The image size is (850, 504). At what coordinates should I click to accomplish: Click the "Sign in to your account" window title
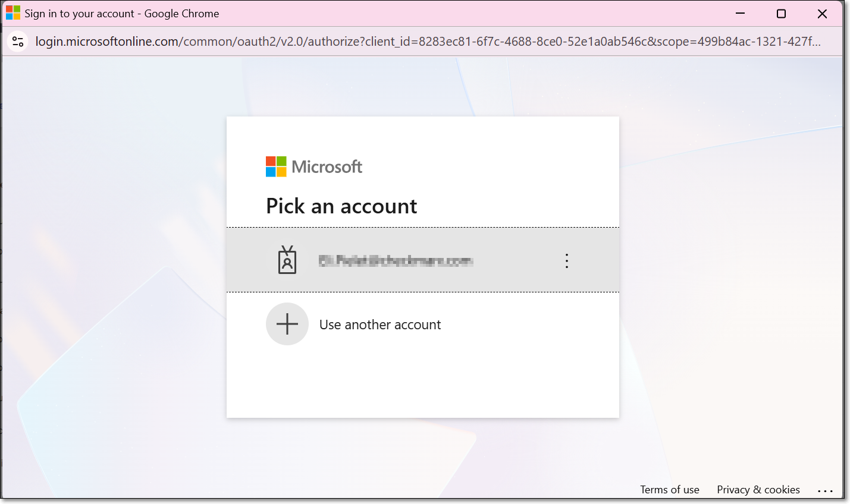coord(79,14)
